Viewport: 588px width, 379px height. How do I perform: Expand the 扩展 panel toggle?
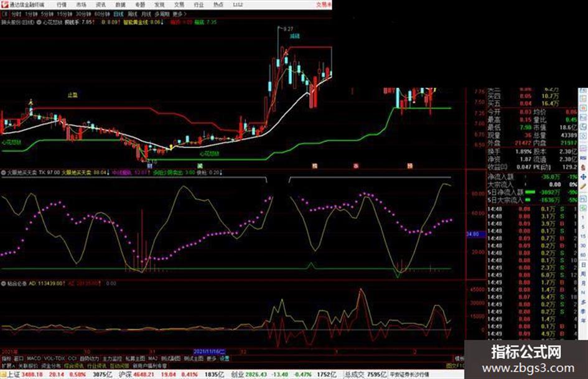click(x=8, y=365)
